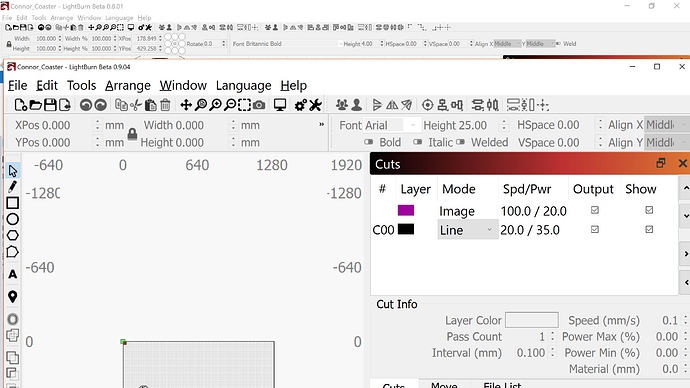Image resolution: width=690 pixels, height=388 pixels.
Task: Toggle the Welded switch
Action: 460,142
